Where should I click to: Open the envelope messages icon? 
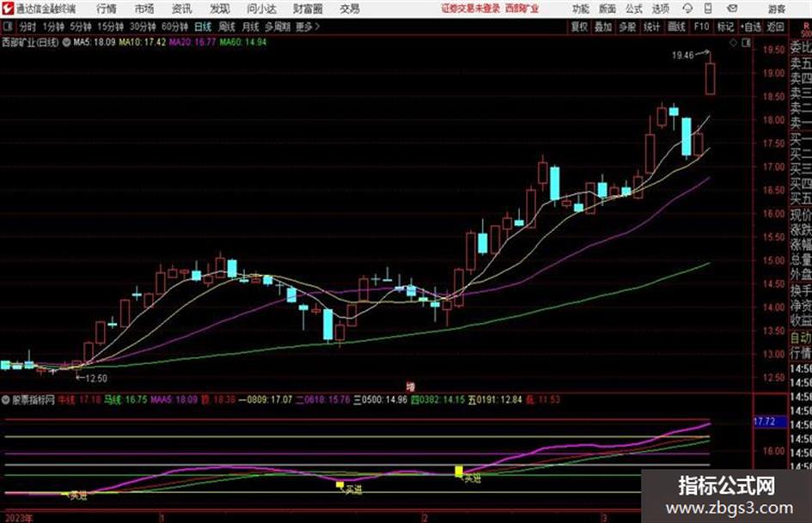[732, 9]
